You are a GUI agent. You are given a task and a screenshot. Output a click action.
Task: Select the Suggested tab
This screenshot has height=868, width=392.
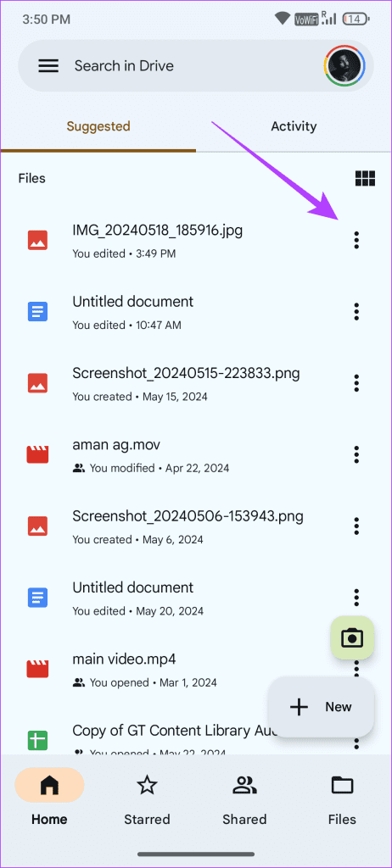click(98, 126)
